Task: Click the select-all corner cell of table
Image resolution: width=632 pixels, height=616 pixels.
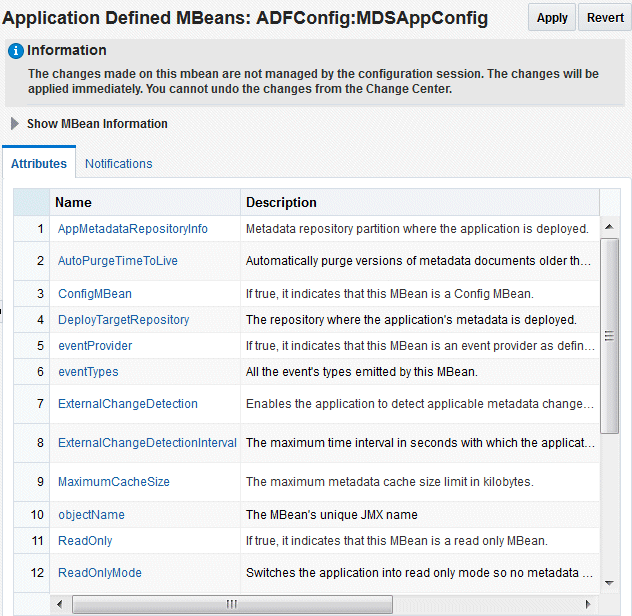Action: tap(31, 202)
